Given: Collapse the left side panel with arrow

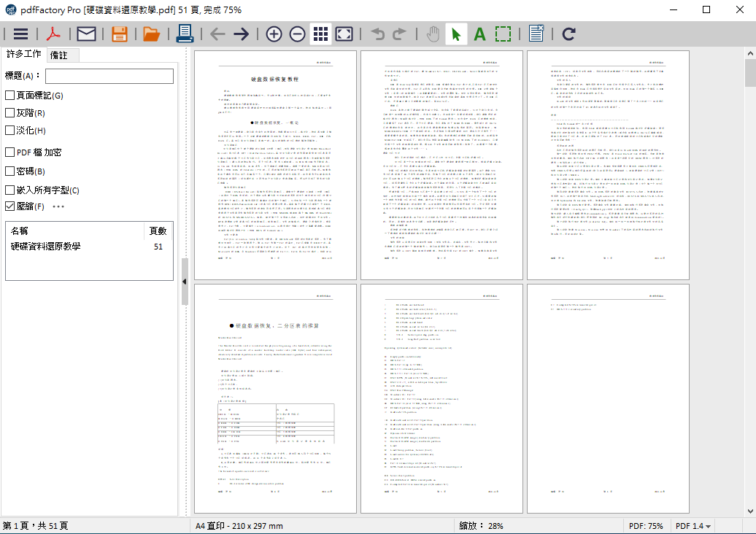Looking at the screenshot, I should (x=185, y=281).
